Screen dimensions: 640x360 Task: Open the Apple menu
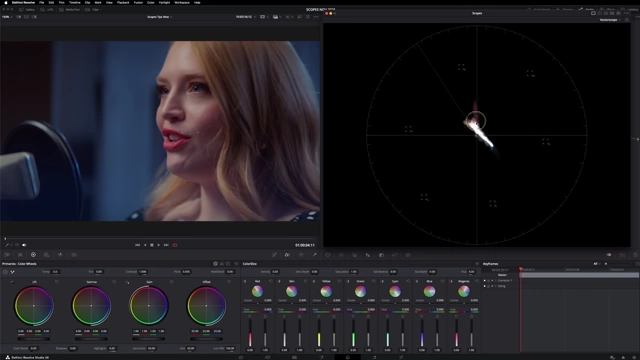[6, 2]
